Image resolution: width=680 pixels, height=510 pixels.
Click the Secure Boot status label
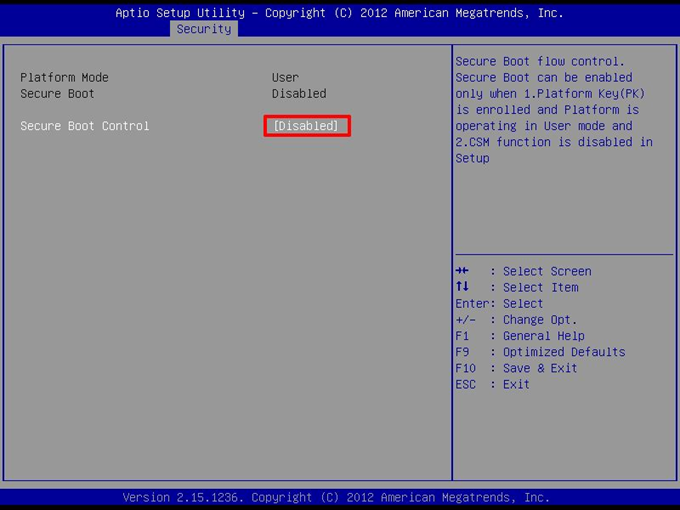pyautogui.click(x=57, y=94)
